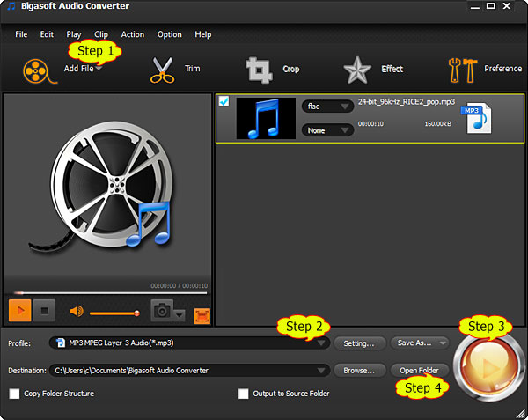This screenshot has width=528, height=420.
Task: Open the Option menu
Action: (169, 34)
